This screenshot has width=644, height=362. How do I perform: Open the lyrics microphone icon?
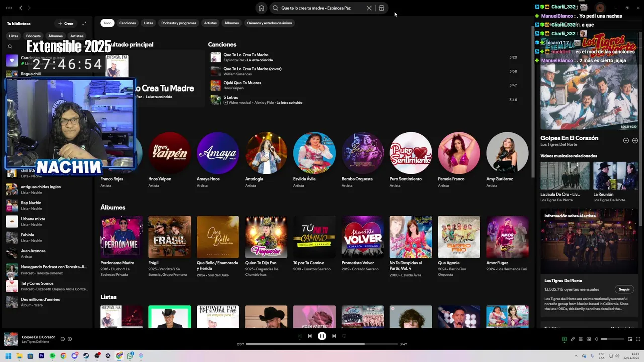point(573,339)
